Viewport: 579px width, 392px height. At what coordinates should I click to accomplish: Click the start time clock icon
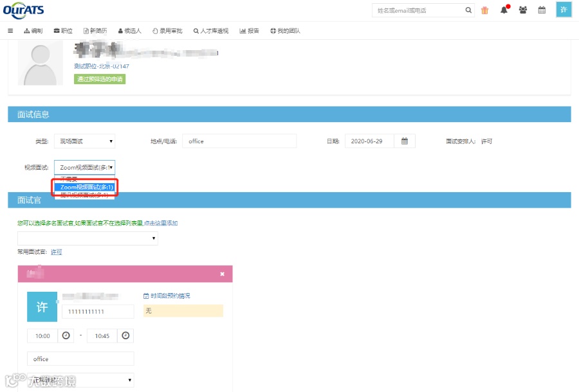(66, 335)
